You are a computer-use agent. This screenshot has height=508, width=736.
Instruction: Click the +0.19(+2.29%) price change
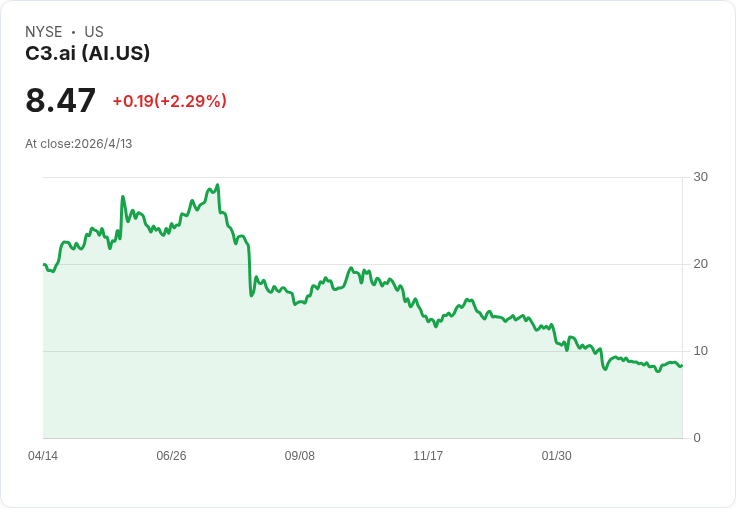click(x=169, y=101)
